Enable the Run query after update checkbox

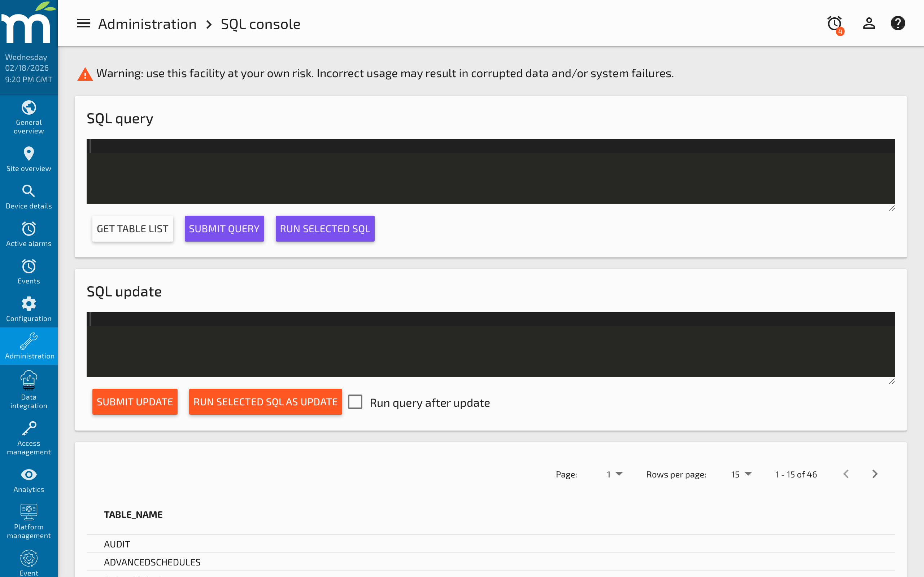355,401
